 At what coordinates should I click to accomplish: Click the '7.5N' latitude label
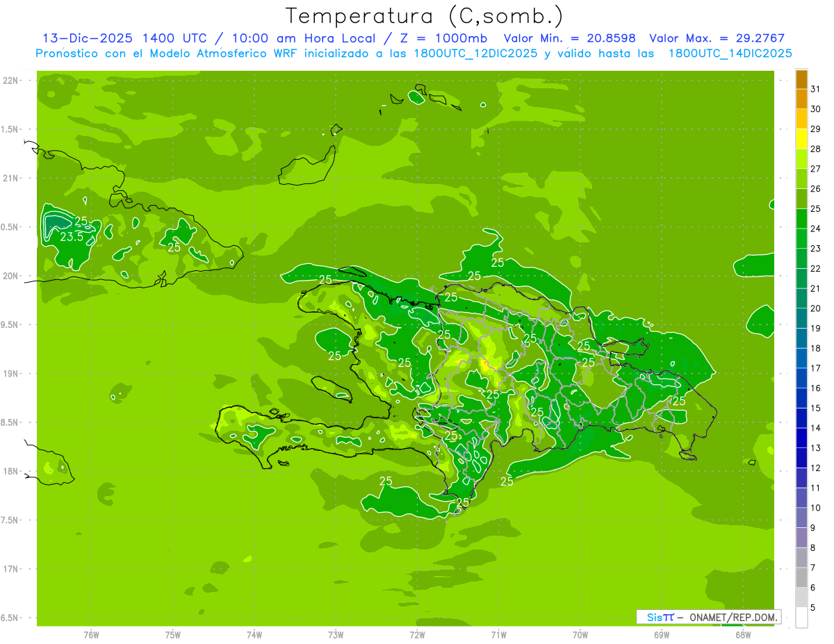[10, 520]
